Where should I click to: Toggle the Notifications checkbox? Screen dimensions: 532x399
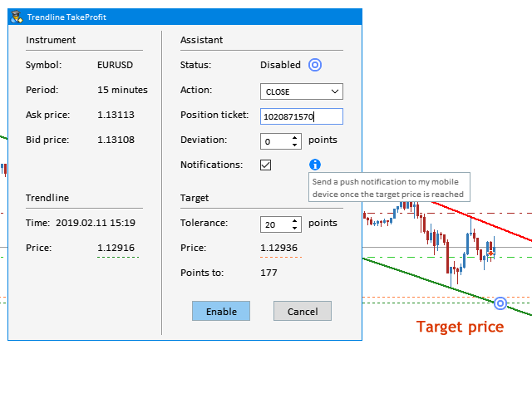pyautogui.click(x=266, y=165)
